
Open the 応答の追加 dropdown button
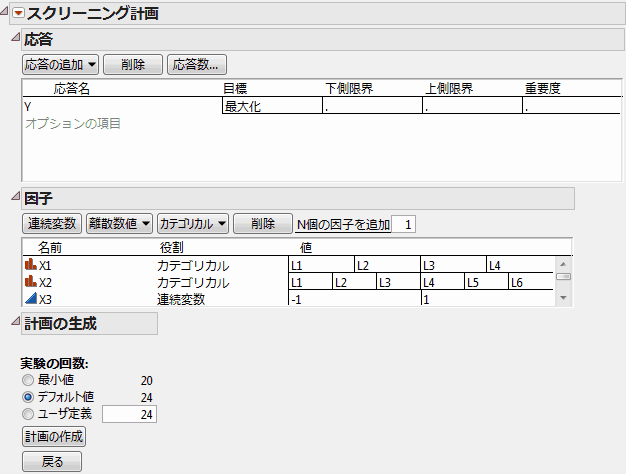pyautogui.click(x=60, y=65)
